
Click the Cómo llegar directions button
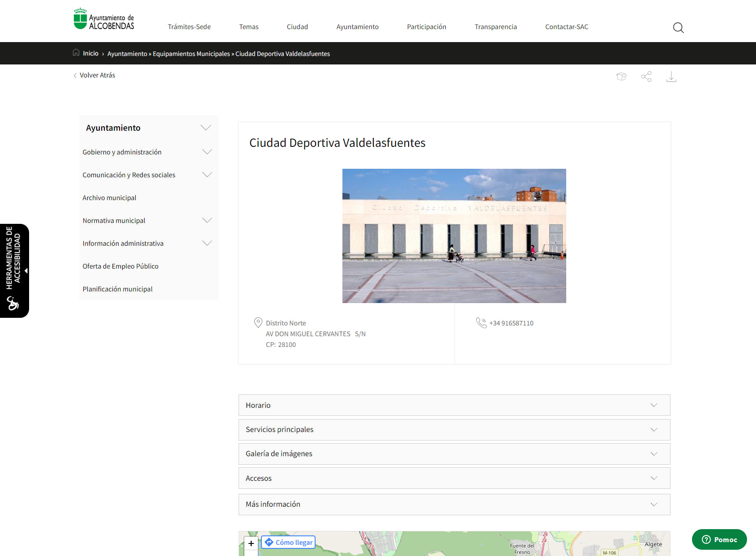coord(288,542)
